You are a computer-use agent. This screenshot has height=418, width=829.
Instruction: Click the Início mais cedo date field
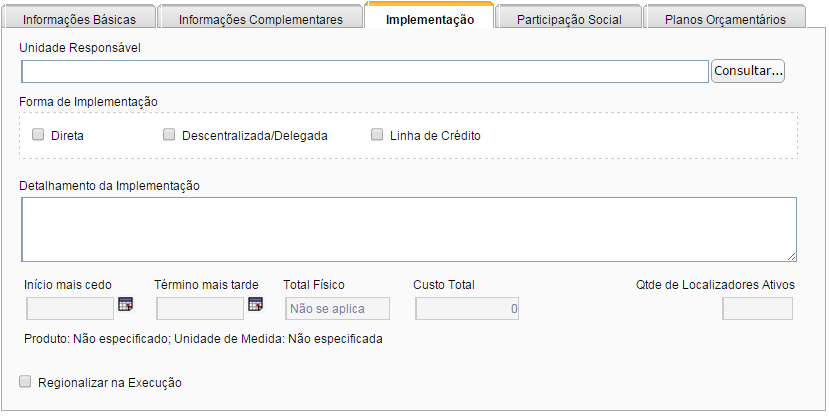(x=69, y=309)
